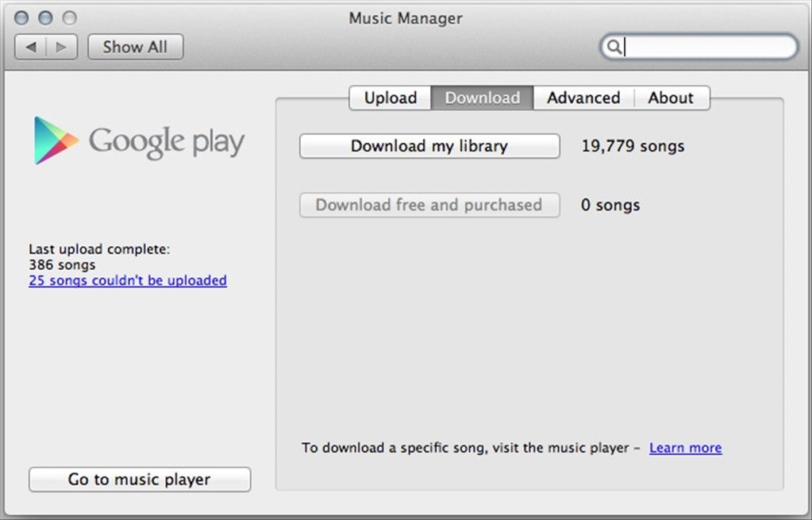
Task: Focus the search input field
Action: pyautogui.click(x=698, y=47)
